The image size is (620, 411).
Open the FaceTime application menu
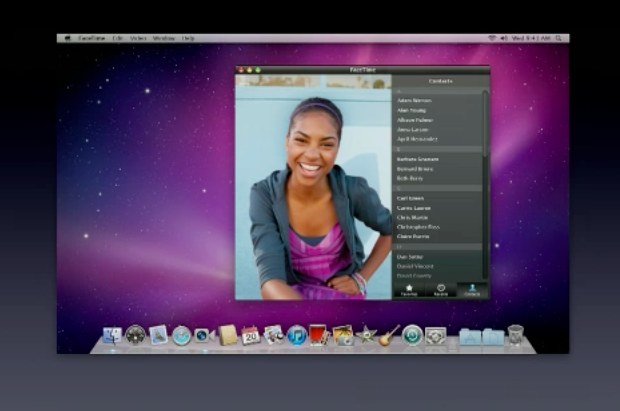pyautogui.click(x=92, y=37)
